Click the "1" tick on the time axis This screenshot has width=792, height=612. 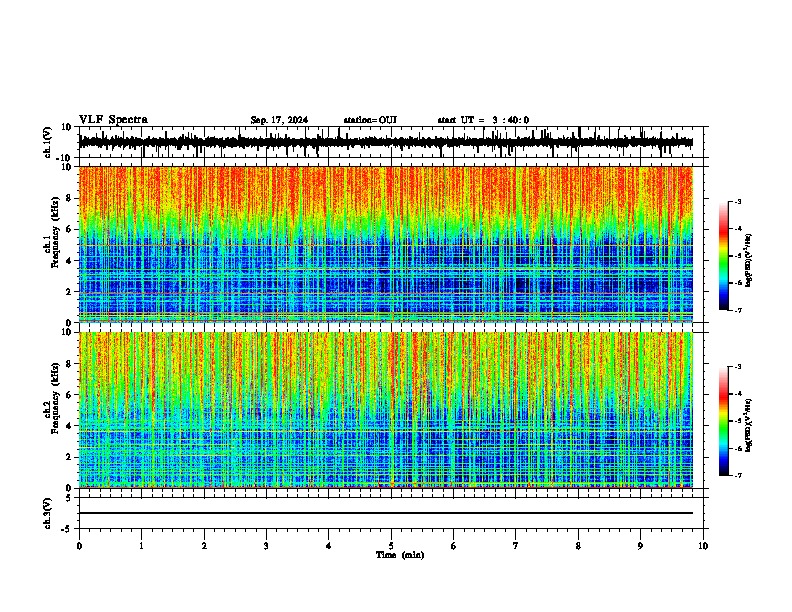pyautogui.click(x=141, y=546)
